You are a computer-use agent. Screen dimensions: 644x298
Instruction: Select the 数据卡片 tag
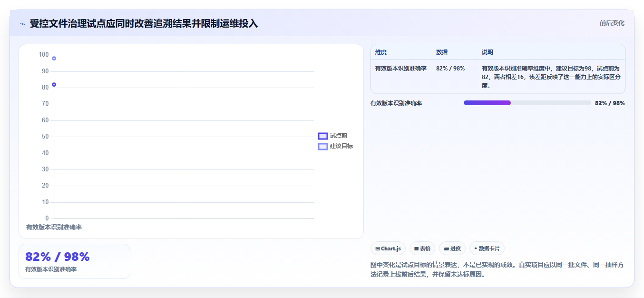click(487, 248)
